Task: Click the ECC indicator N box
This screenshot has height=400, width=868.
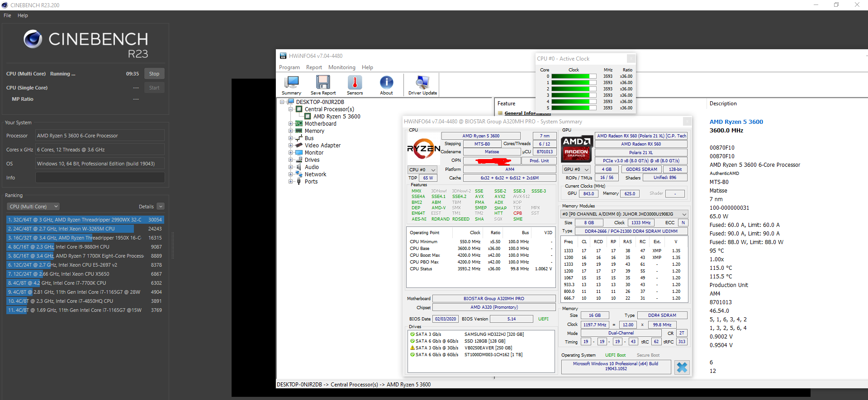Action: coord(683,222)
